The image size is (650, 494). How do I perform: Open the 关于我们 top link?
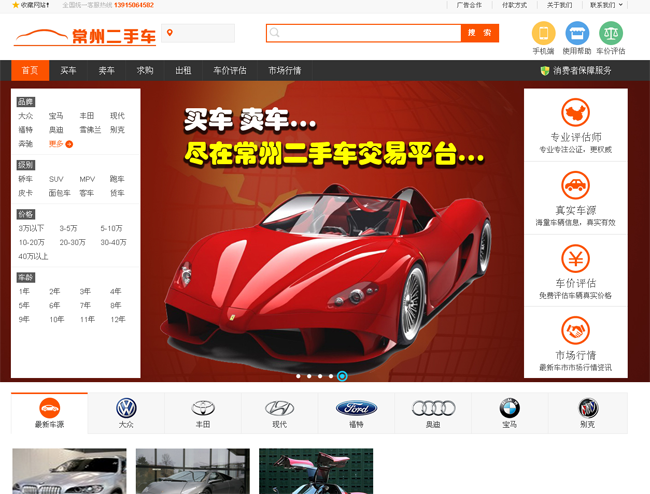pos(560,5)
